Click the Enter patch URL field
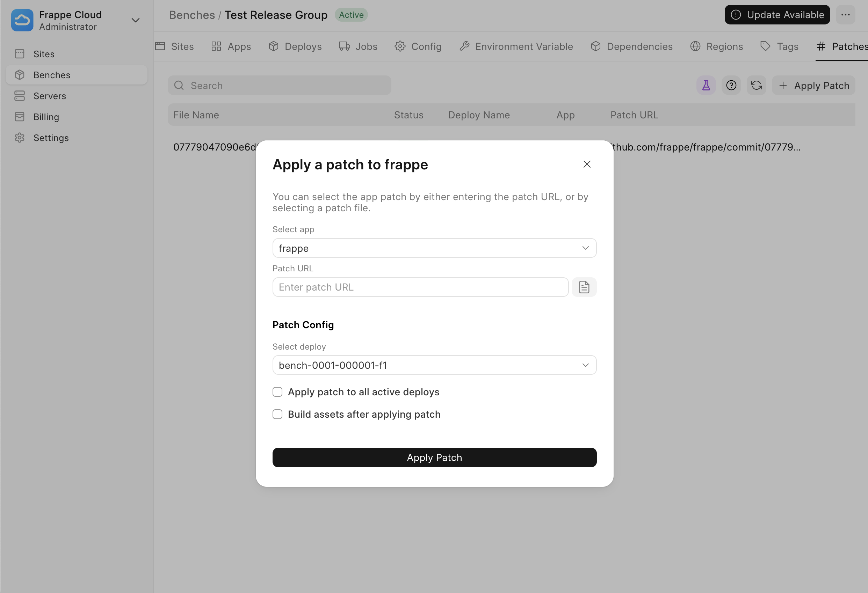 coord(420,287)
